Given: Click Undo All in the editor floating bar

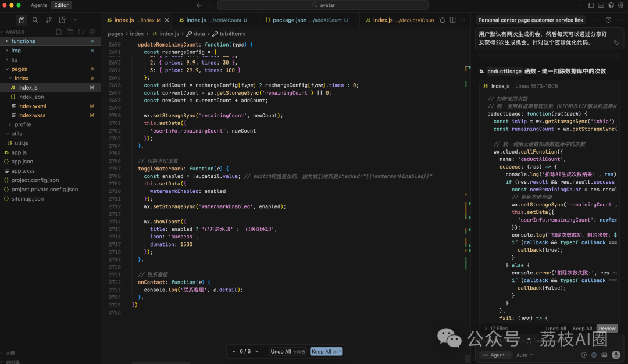Looking at the screenshot, I should coord(288,352).
